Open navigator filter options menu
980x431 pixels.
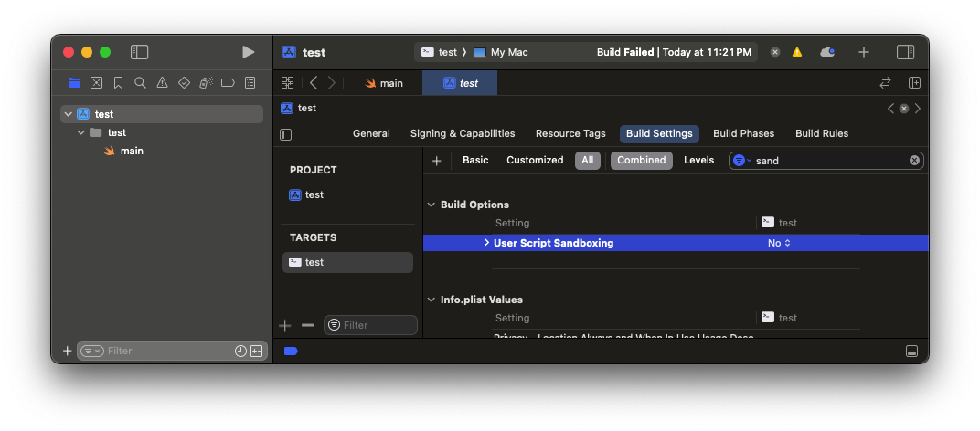(91, 351)
